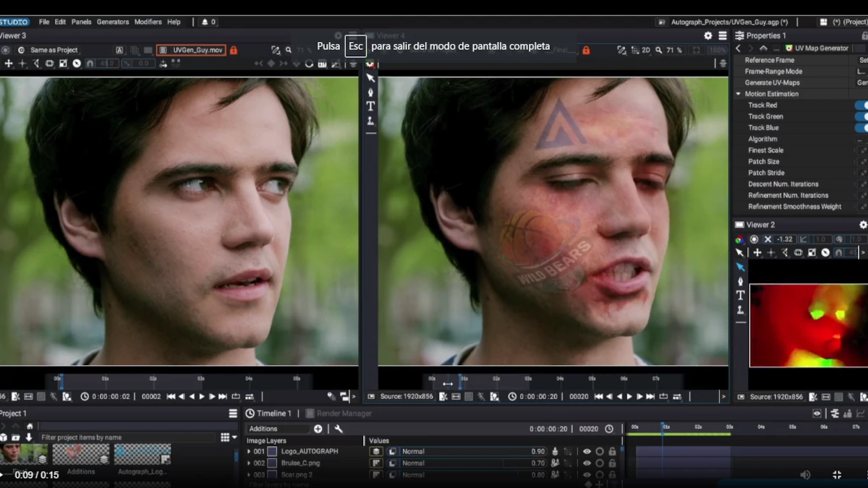Click the 3D cube icon in Project panel
The height and width of the screenshot is (488, 868).
click(4, 437)
